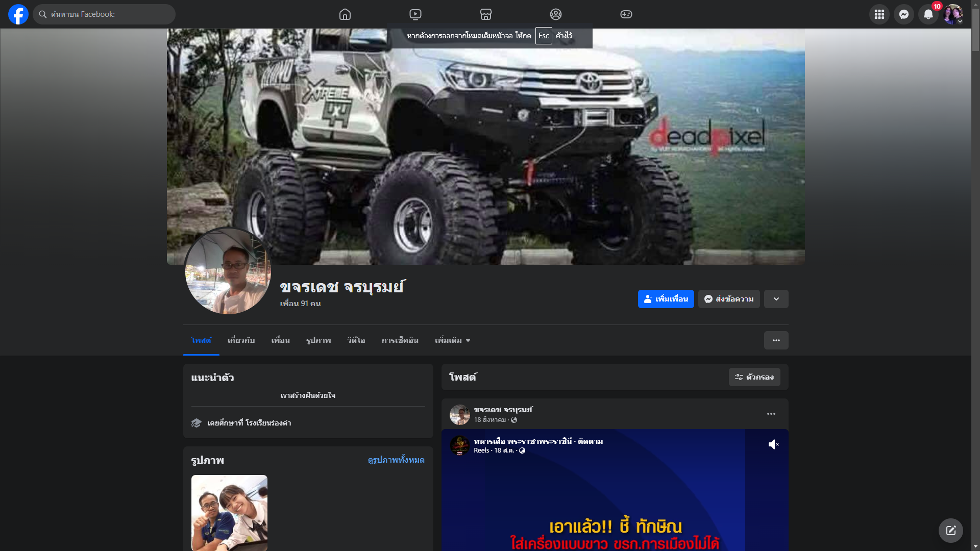Open the ตัวกรอง post filters button
980x551 pixels.
(754, 377)
